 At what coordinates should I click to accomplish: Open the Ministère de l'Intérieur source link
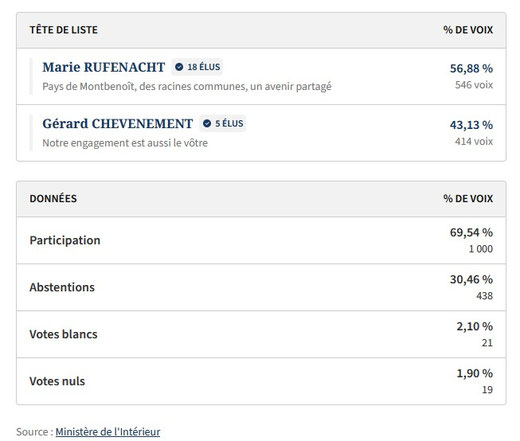tap(108, 432)
